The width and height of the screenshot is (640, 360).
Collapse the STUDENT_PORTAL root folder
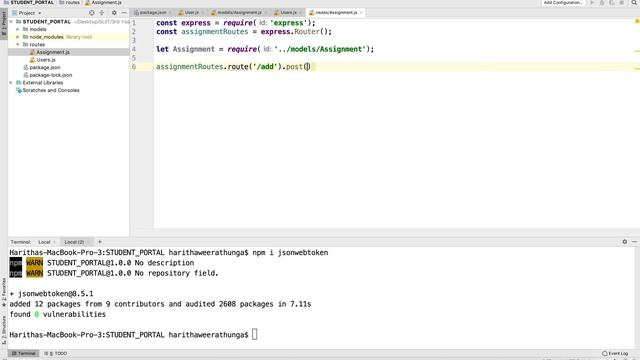11,22
